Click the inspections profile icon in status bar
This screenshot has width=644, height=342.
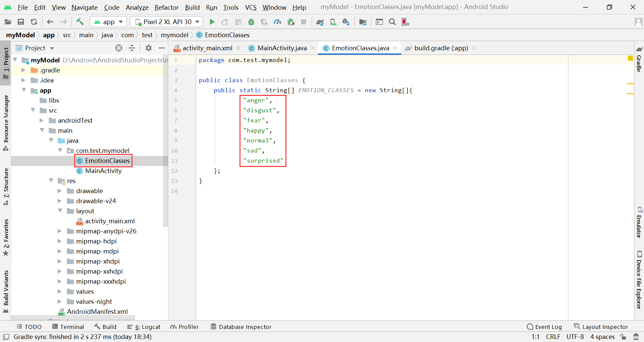pos(636,337)
